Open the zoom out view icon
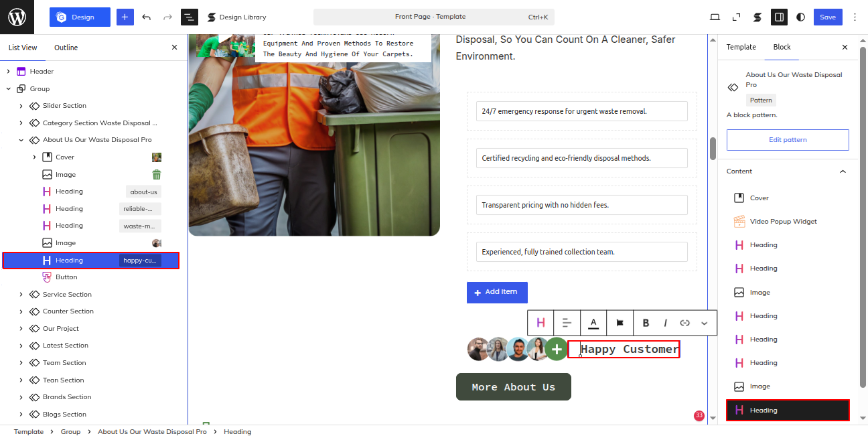This screenshot has height=438, width=868. 736,17
